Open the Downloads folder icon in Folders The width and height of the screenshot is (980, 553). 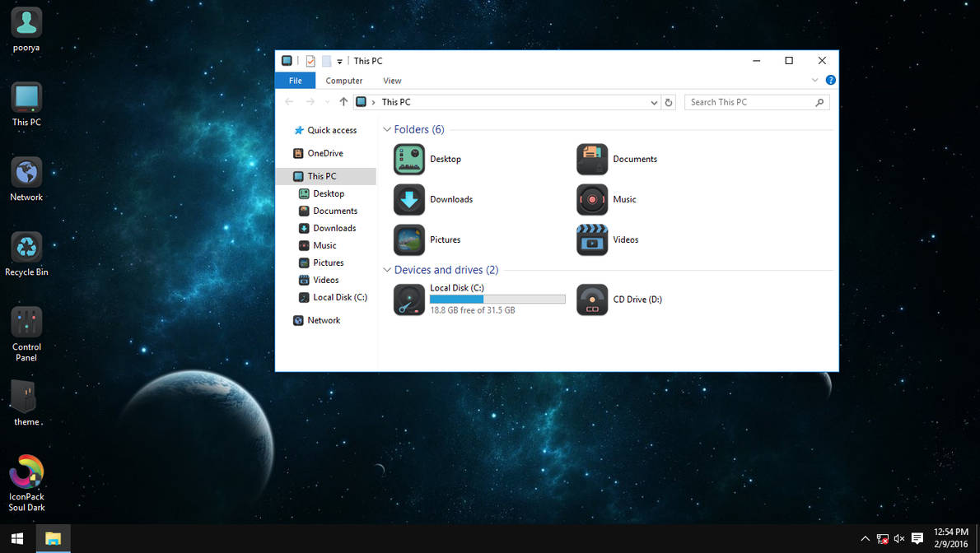pos(409,199)
